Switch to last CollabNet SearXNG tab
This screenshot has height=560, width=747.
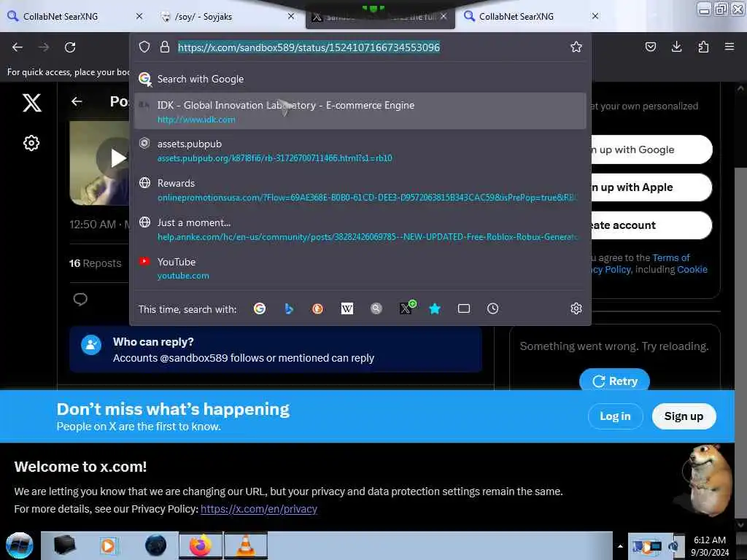[x=531, y=16]
